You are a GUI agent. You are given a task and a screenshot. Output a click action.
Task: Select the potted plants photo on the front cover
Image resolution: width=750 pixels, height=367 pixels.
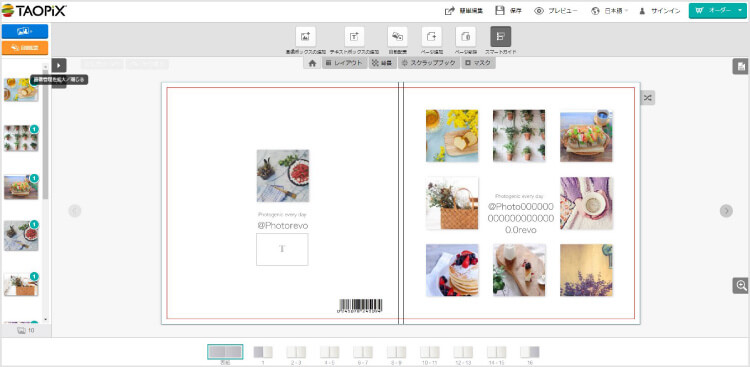(x=519, y=136)
